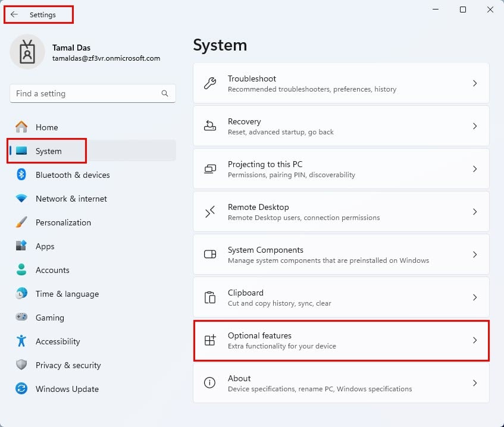
Task: Click the Bluetooth icon in sidebar
Action: point(21,175)
